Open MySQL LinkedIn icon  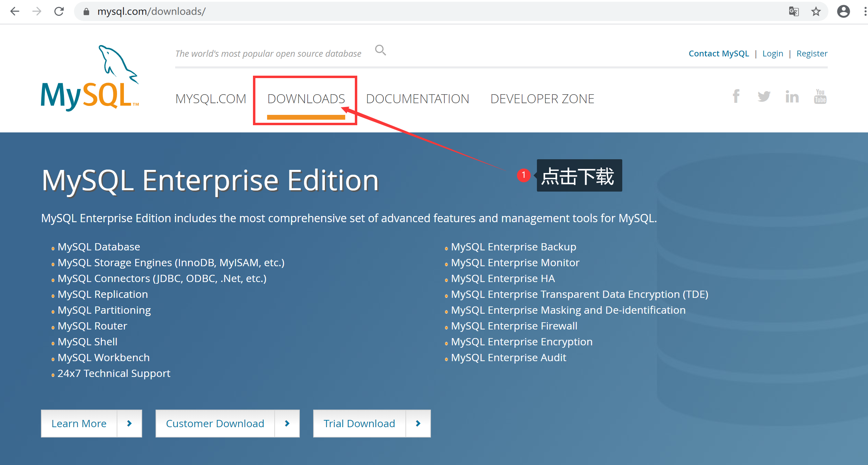click(x=792, y=97)
